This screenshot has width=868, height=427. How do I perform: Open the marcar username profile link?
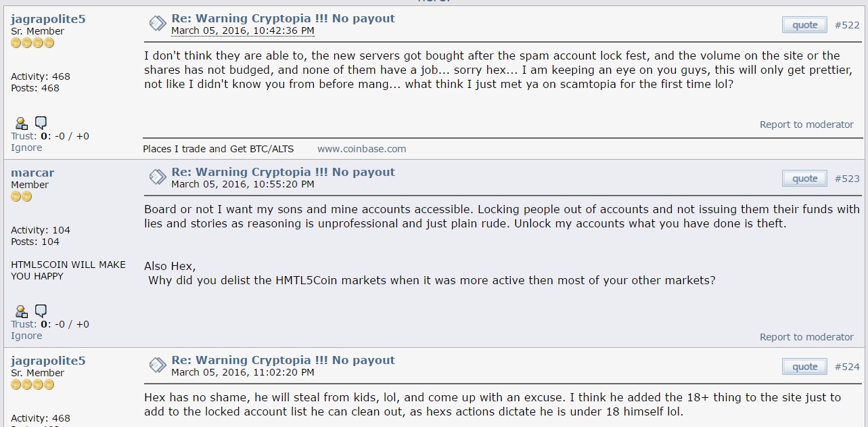tap(32, 173)
